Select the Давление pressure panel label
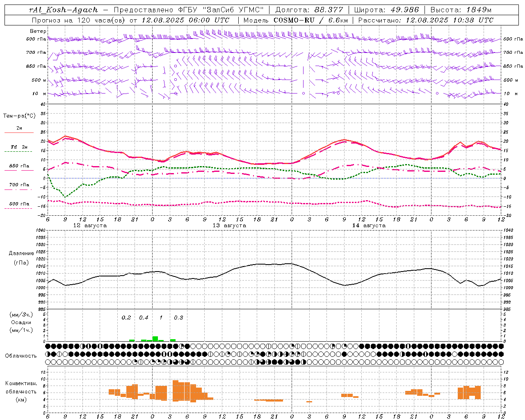The width and height of the screenshot is (525, 420). (21, 253)
